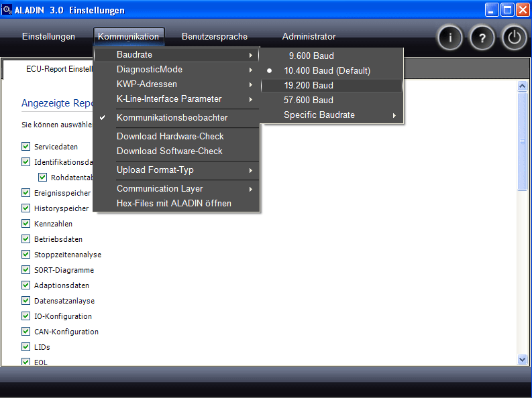Choose 9.600 Baud
The image size is (532, 398).
332,56
